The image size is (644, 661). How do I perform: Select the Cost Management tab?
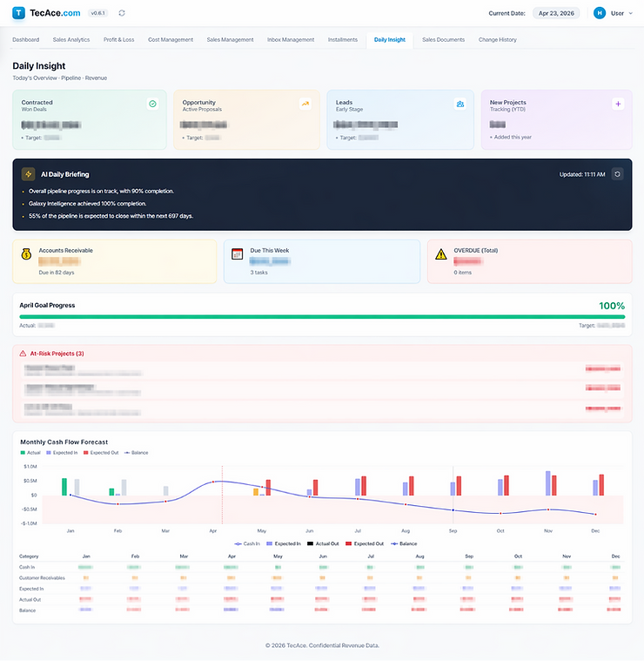click(x=171, y=40)
